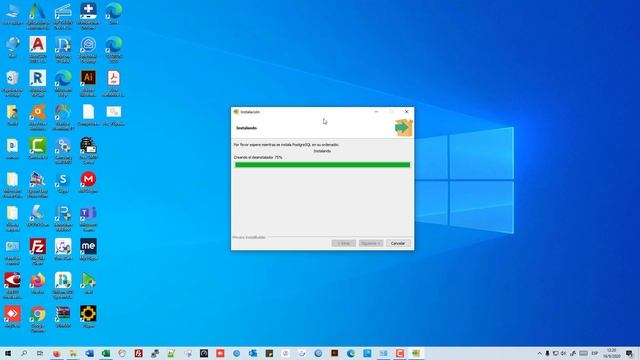Open This PC desktop icon
Image resolution: width=640 pixels, height=360 pixels.
(12, 14)
